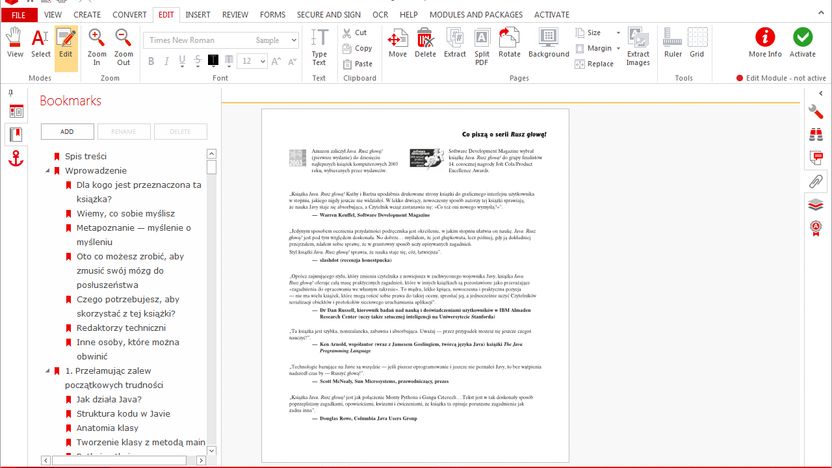
Task: Click the Delete pages icon
Action: pos(425,42)
